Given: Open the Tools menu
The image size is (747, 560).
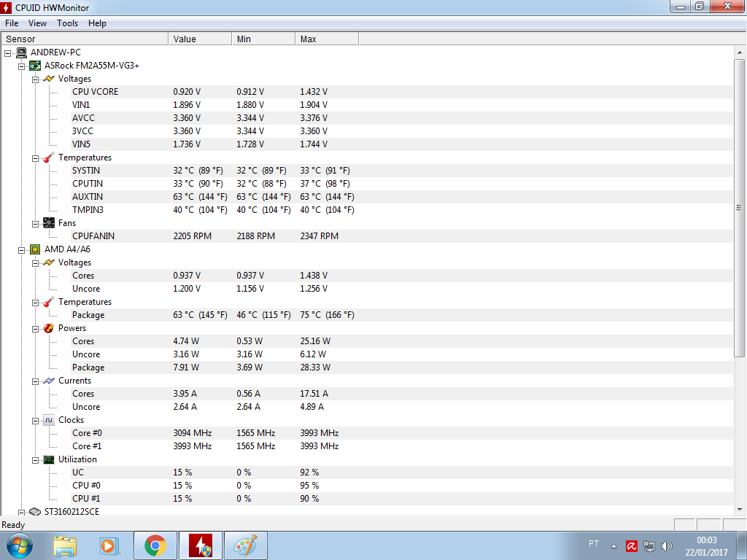Looking at the screenshot, I should pyautogui.click(x=67, y=23).
